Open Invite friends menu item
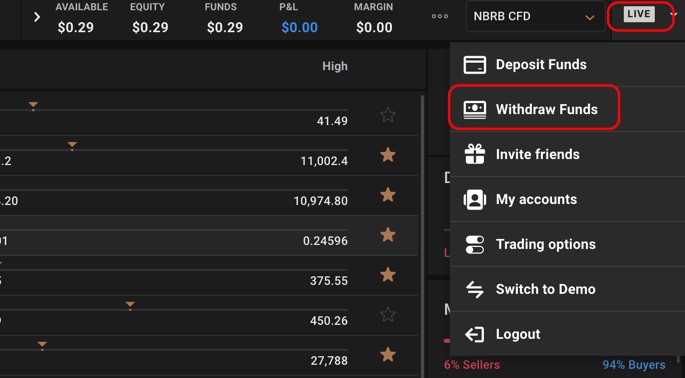Screen dimensions: 685x378 point(567,154)
